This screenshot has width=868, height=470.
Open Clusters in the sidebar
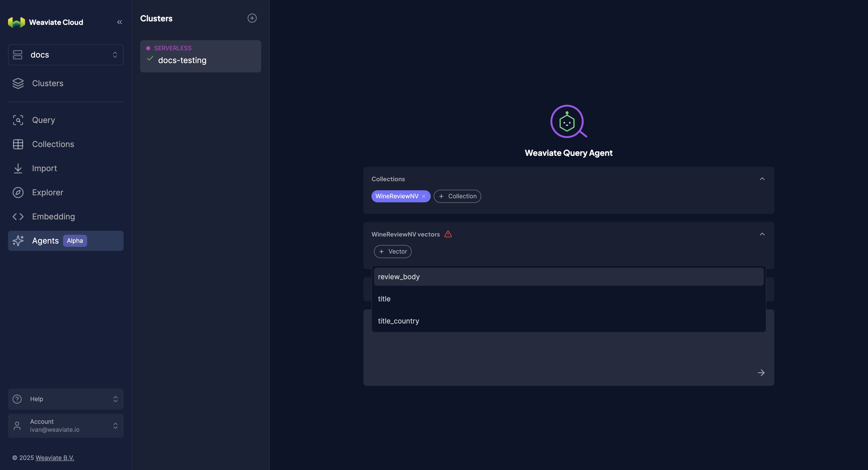pyautogui.click(x=66, y=83)
